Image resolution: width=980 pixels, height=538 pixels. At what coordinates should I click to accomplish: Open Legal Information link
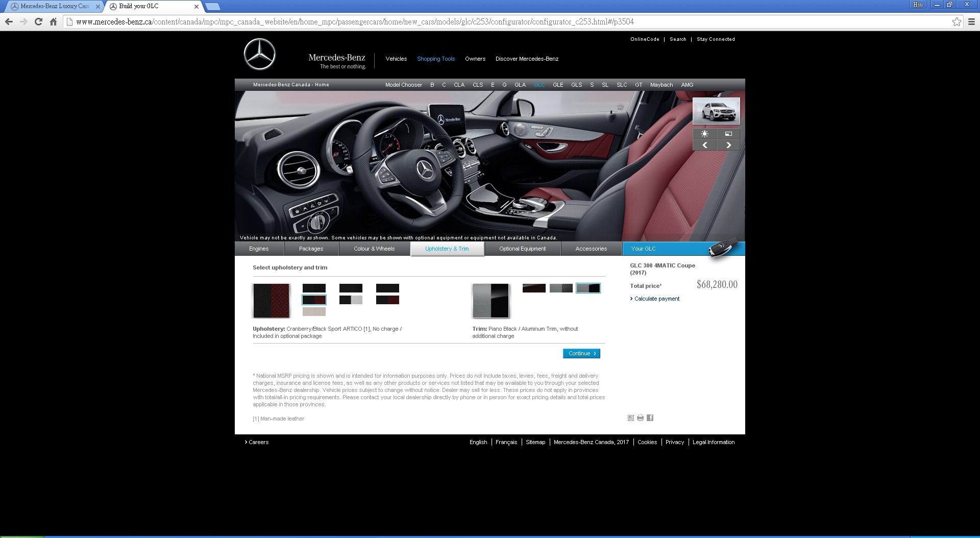point(714,442)
